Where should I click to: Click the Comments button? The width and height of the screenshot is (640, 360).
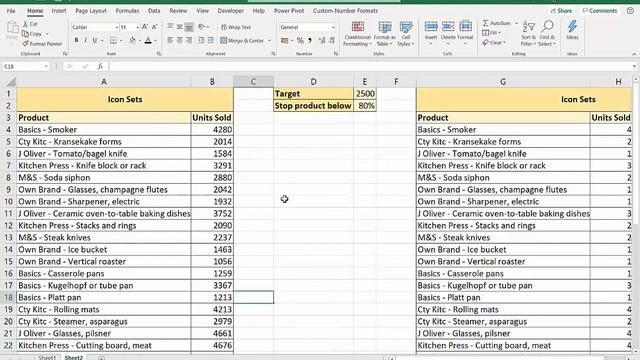tap(600, 11)
